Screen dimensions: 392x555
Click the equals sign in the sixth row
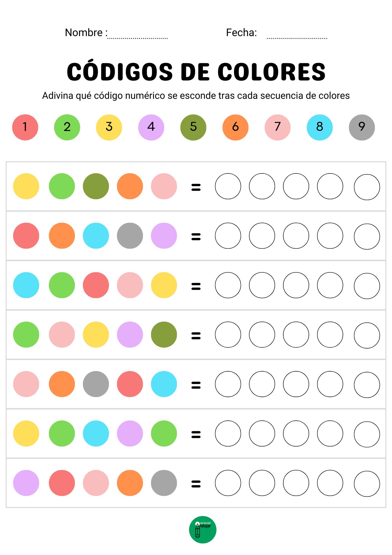tap(196, 434)
